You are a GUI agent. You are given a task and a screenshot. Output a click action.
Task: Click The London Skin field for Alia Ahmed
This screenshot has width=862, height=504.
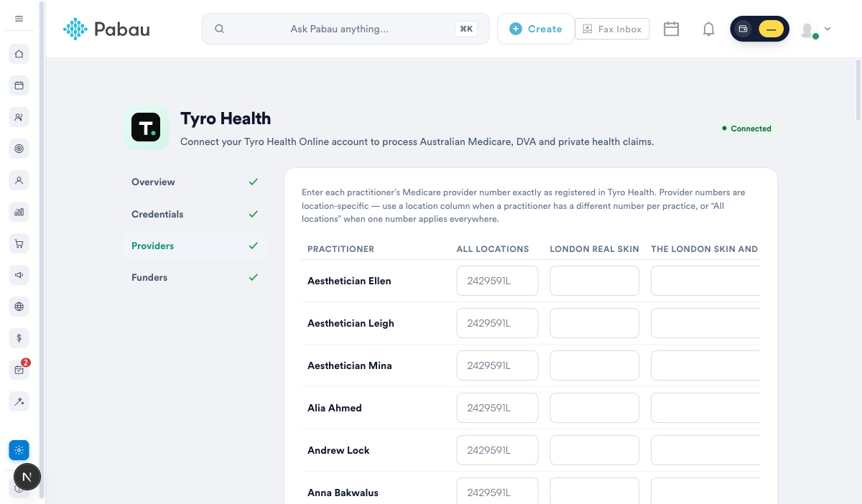coord(705,408)
